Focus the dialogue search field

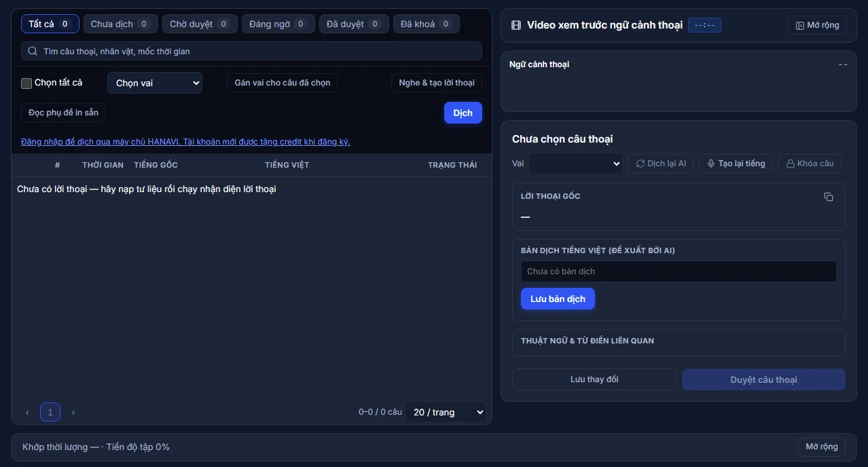pos(252,51)
